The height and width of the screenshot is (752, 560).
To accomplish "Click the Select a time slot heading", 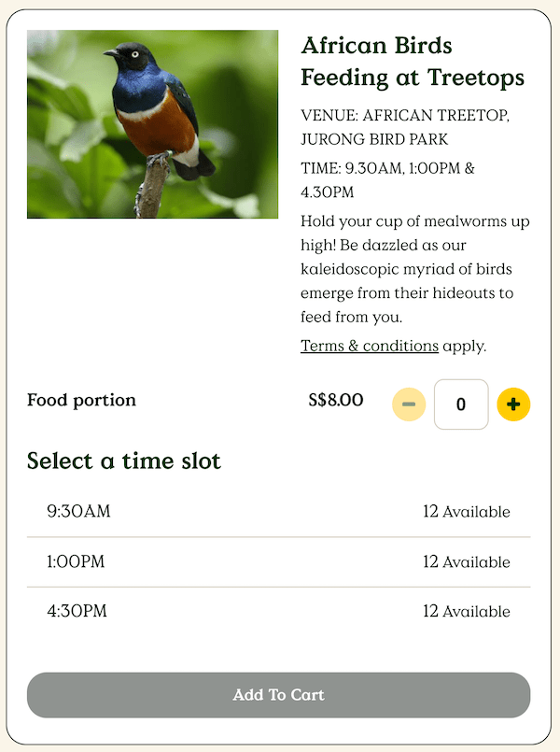I will point(124,461).
